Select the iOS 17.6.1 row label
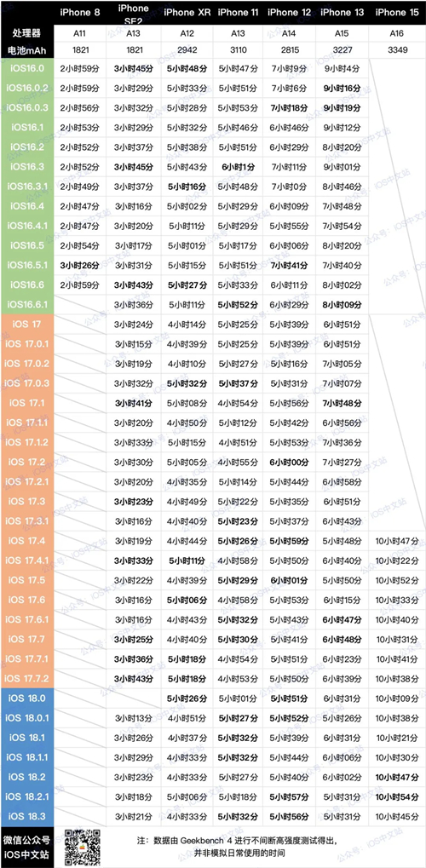 tap(28, 619)
